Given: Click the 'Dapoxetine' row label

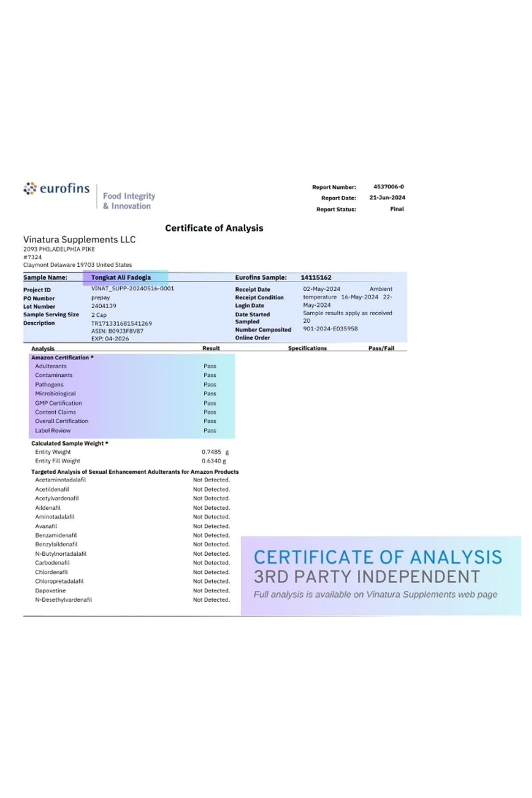Looking at the screenshot, I should pos(51,591).
